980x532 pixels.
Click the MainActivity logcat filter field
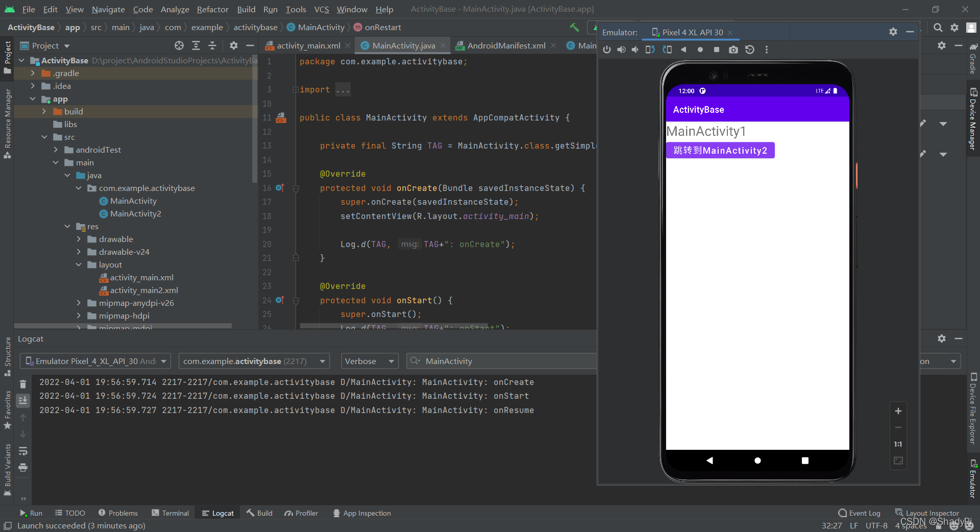pyautogui.click(x=501, y=361)
